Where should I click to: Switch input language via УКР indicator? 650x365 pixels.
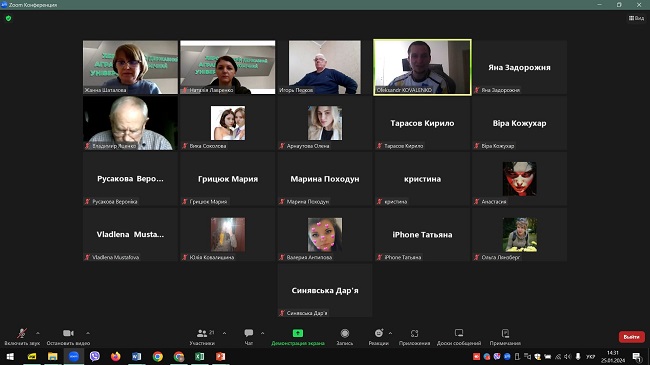click(x=590, y=357)
